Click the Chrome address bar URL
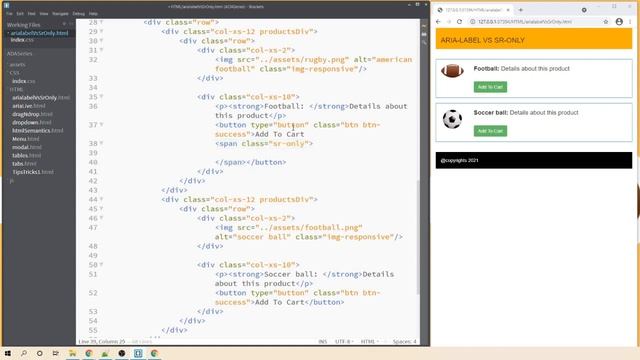This screenshot has width=640, height=360. tap(525, 22)
